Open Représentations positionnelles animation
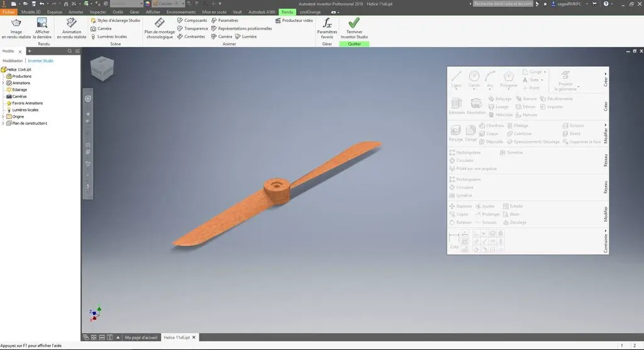 (241, 28)
